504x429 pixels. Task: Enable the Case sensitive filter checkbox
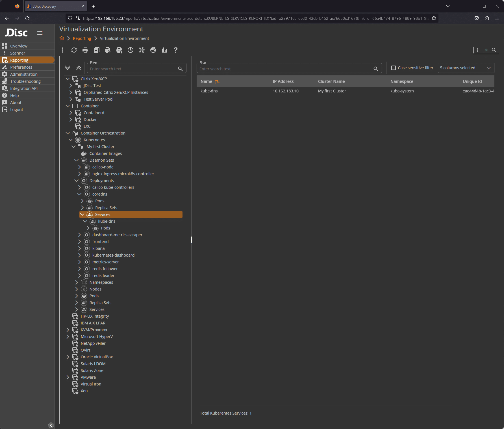coord(393,68)
